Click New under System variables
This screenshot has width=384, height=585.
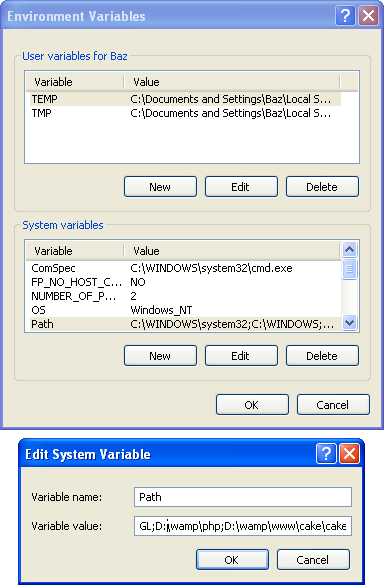pyautogui.click(x=160, y=356)
